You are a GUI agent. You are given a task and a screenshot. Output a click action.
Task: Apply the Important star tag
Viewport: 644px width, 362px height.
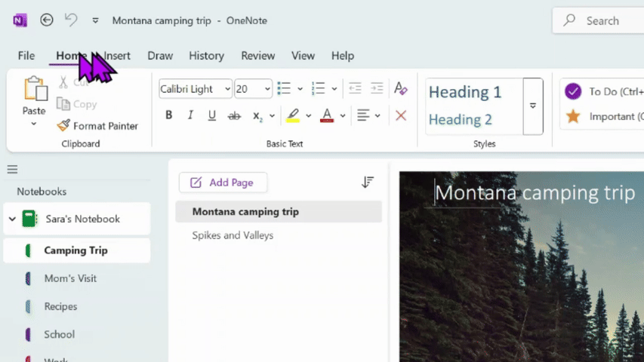tap(604, 117)
